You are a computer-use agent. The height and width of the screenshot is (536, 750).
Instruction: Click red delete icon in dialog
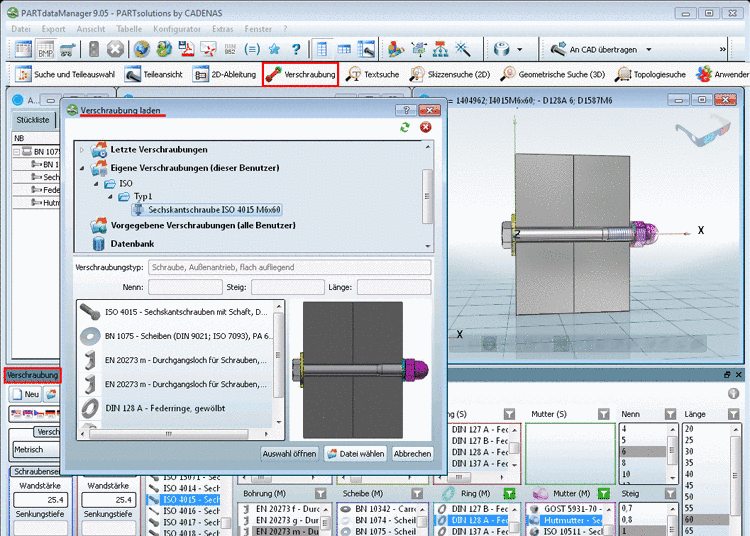[x=425, y=128]
